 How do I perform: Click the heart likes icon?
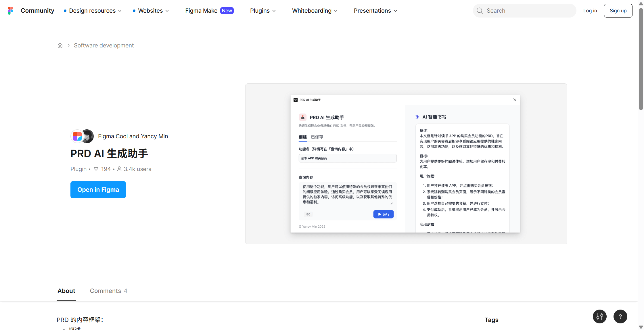coord(96,169)
